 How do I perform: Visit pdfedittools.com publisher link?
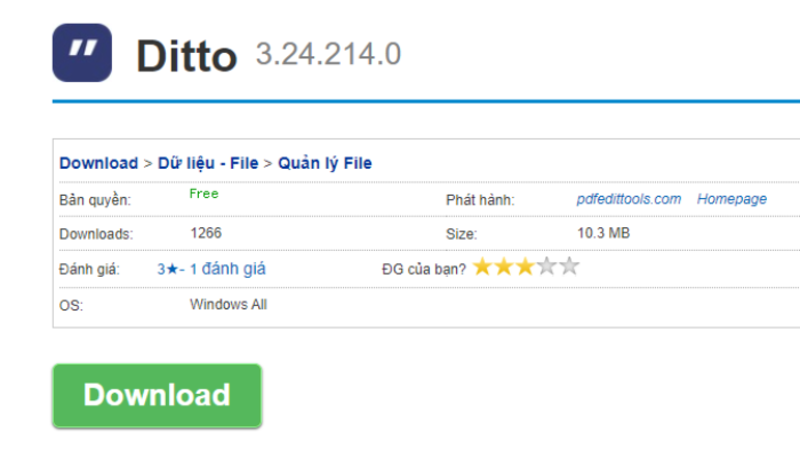pos(629,199)
